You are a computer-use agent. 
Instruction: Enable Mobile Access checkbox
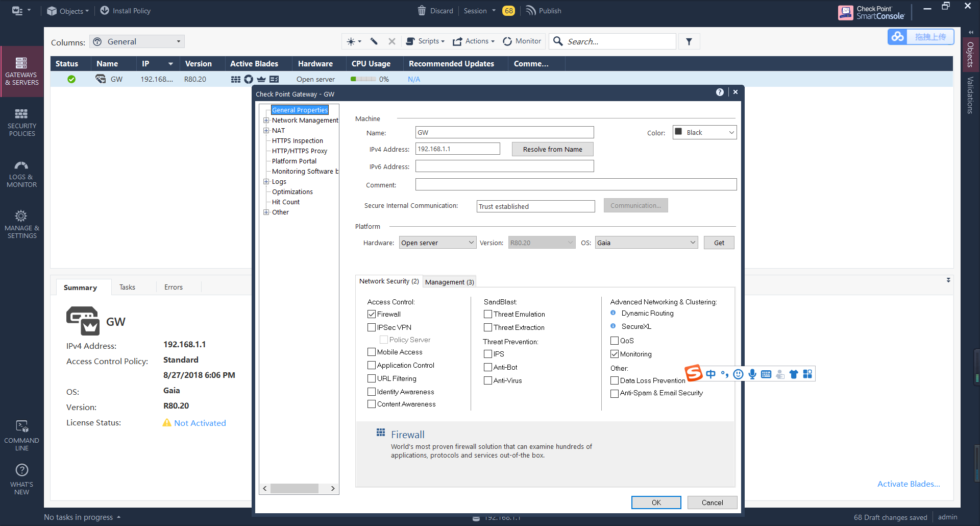click(x=372, y=352)
